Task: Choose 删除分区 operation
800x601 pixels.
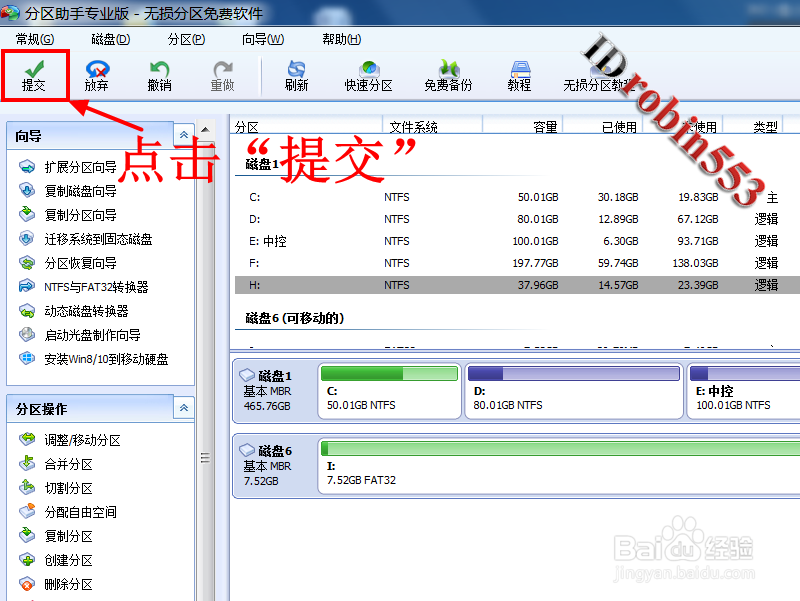Action: 56,584
